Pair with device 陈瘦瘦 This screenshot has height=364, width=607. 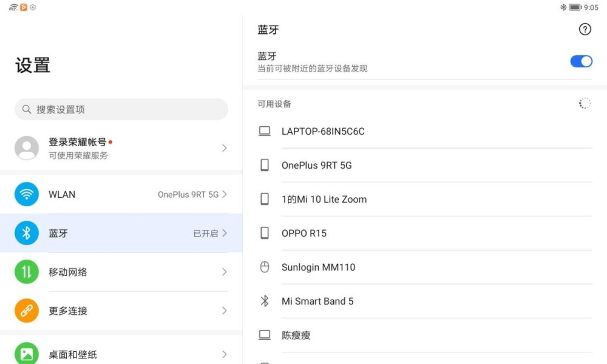pos(425,335)
